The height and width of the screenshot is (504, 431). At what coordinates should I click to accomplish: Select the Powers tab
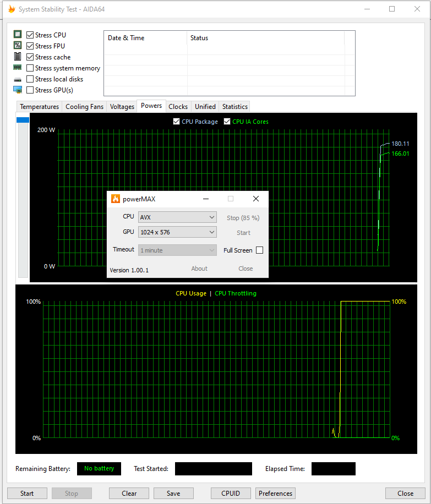(151, 106)
